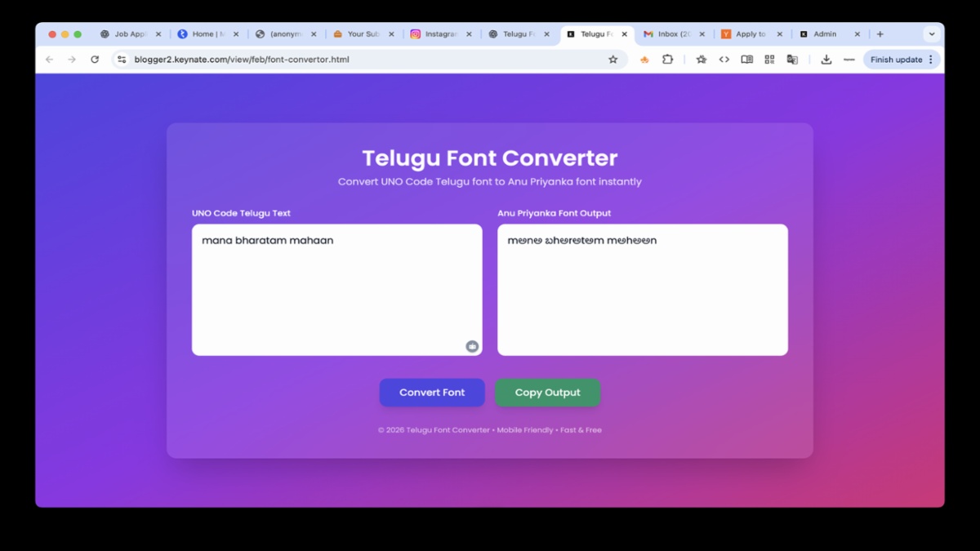
Task: Open the Chrome three-dot menu
Action: pos(930,60)
